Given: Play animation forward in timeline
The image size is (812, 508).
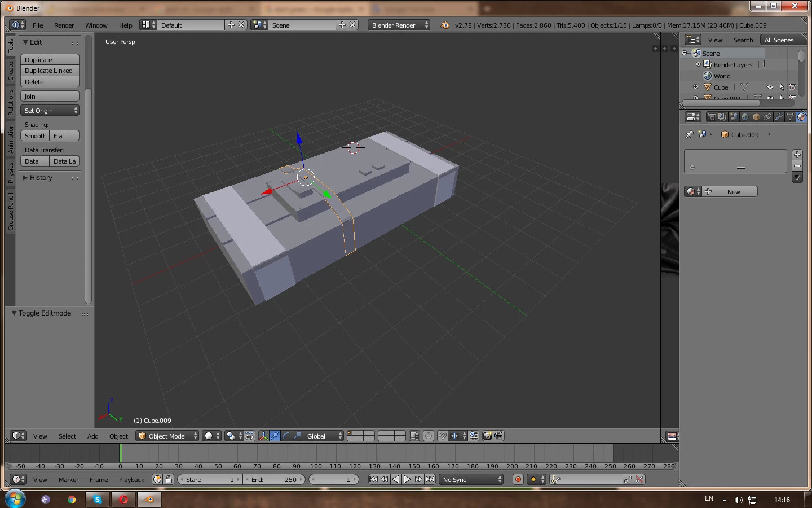Looking at the screenshot, I should (407, 479).
